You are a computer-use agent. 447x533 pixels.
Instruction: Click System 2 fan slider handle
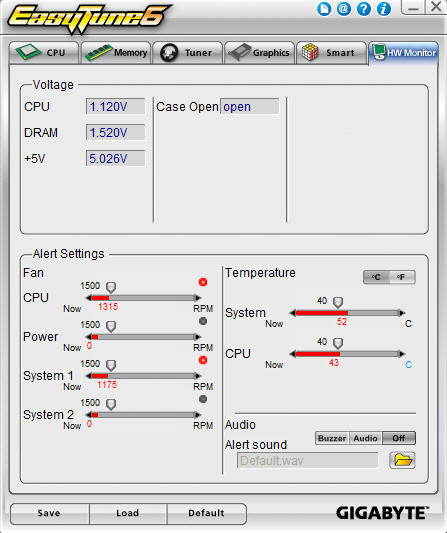(111, 405)
